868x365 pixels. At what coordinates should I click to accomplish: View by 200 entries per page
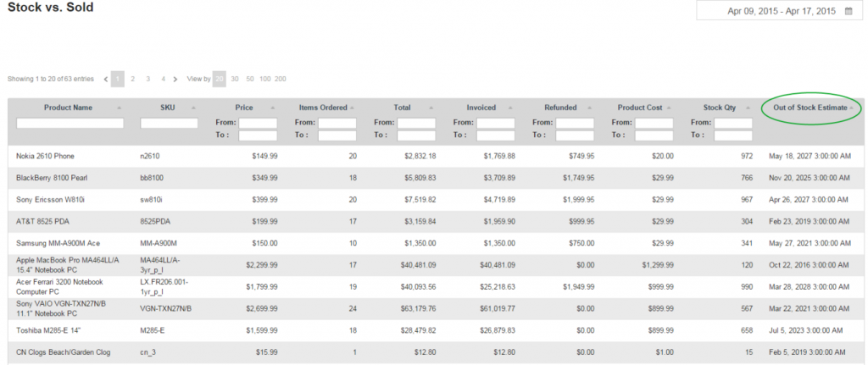(281, 79)
